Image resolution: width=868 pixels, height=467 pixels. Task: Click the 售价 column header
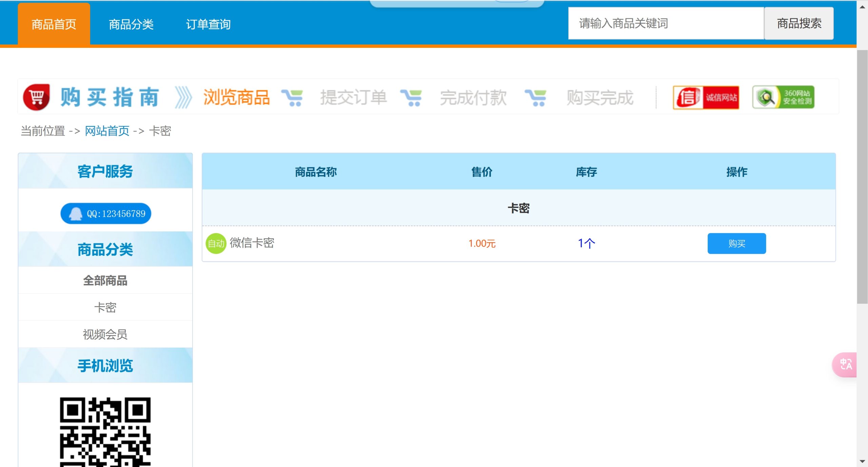(x=482, y=172)
